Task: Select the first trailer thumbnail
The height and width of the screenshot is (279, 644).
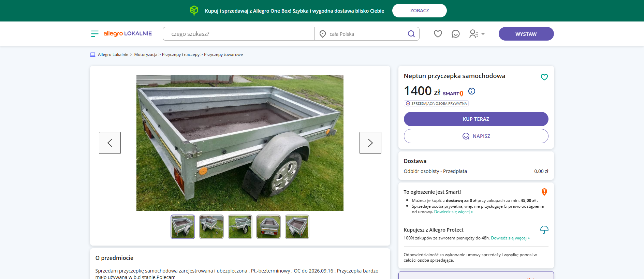Action: (x=183, y=227)
